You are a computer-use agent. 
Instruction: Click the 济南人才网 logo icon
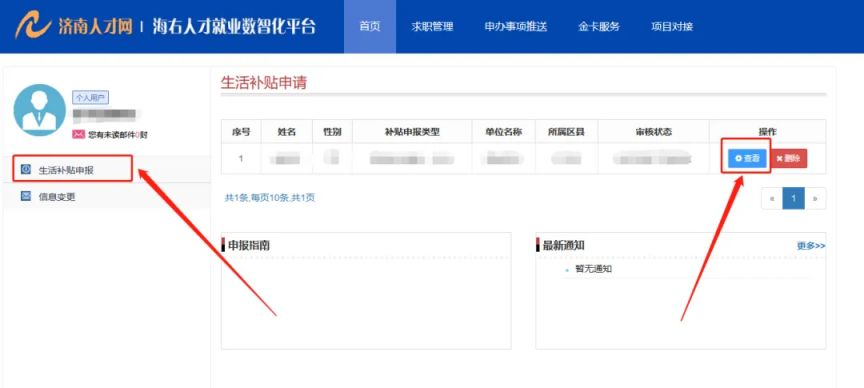(x=33, y=25)
